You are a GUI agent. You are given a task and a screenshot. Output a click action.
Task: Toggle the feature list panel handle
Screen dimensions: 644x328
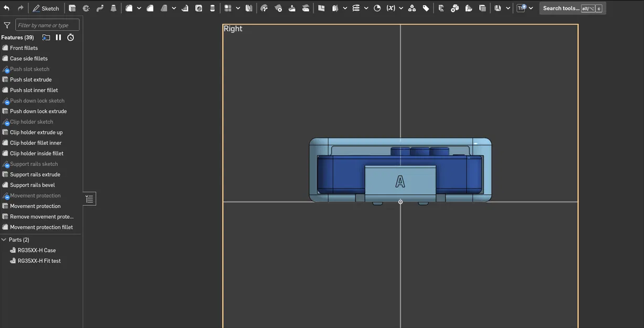[89, 199]
